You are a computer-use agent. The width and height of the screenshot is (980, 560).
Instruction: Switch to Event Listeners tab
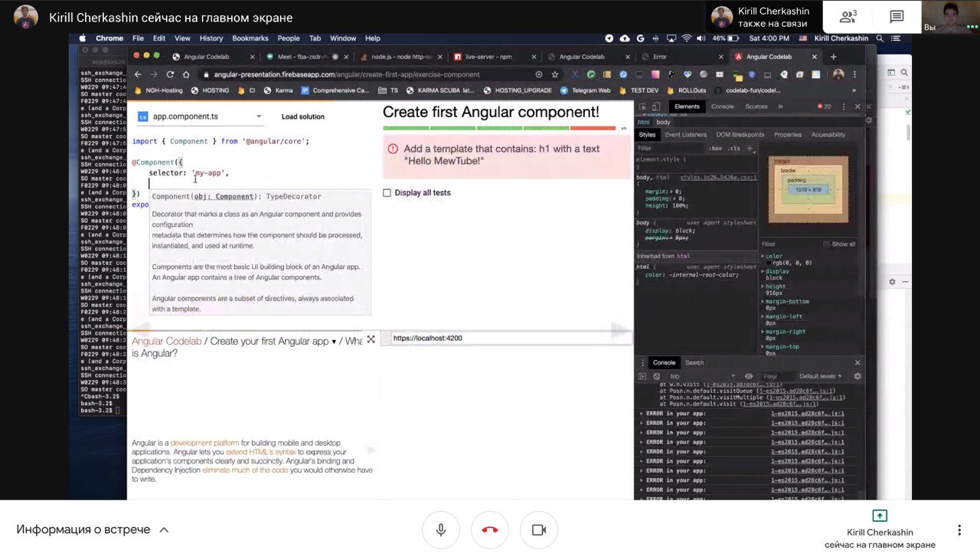pyautogui.click(x=686, y=134)
